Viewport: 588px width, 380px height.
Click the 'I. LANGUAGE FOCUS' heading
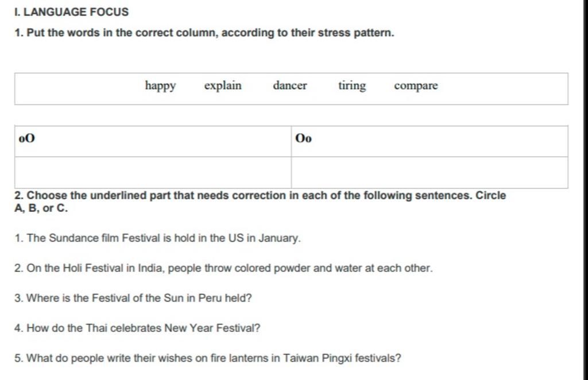tap(71, 12)
